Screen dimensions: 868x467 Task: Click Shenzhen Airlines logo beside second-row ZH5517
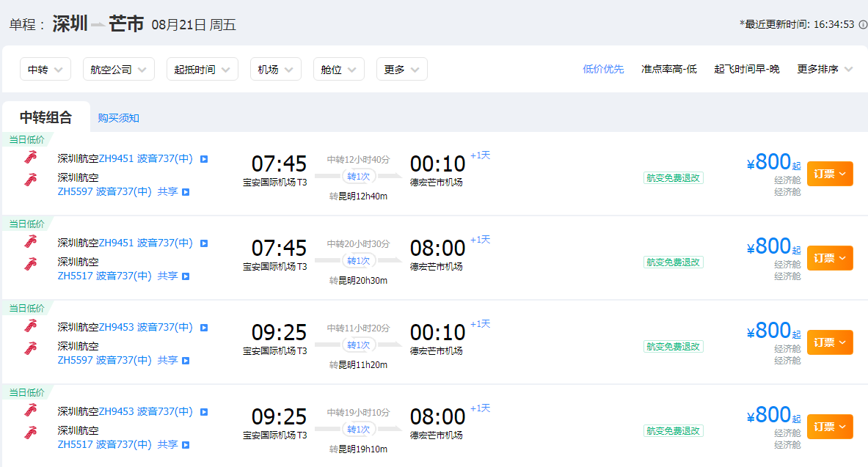click(x=30, y=263)
